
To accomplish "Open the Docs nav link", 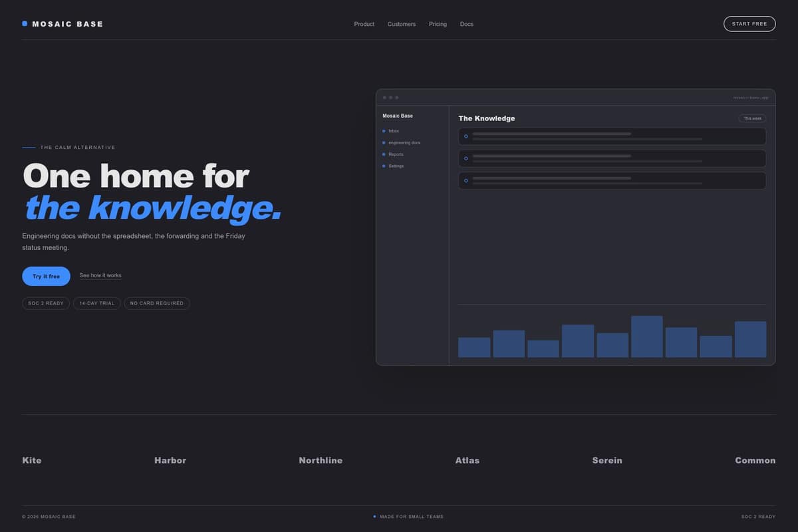I will pyautogui.click(x=467, y=24).
